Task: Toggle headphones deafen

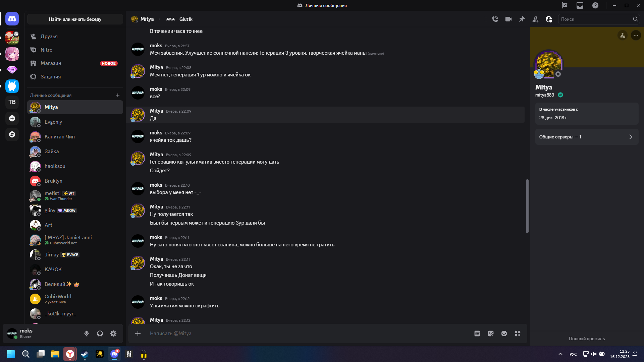Action: tap(100, 334)
